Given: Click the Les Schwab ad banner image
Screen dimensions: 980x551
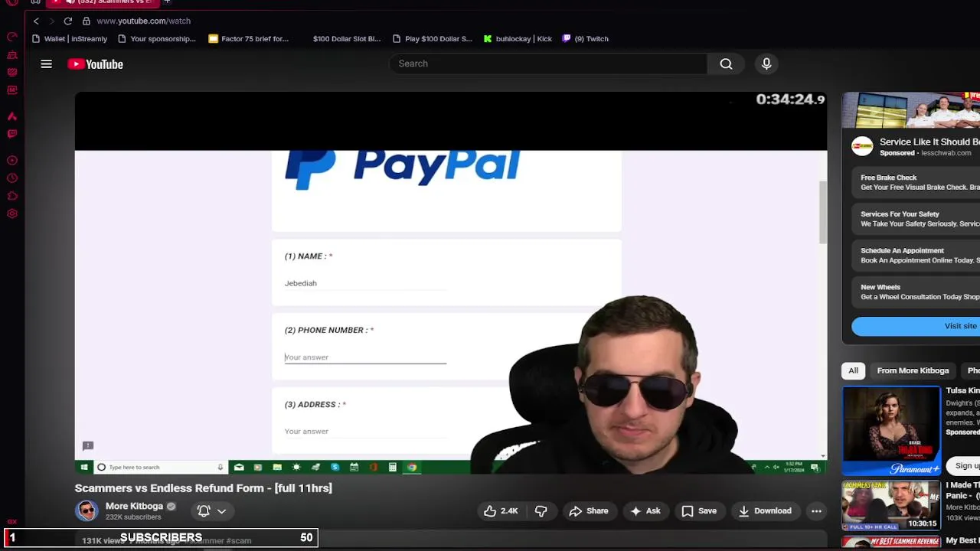Looking at the screenshot, I should (911, 110).
